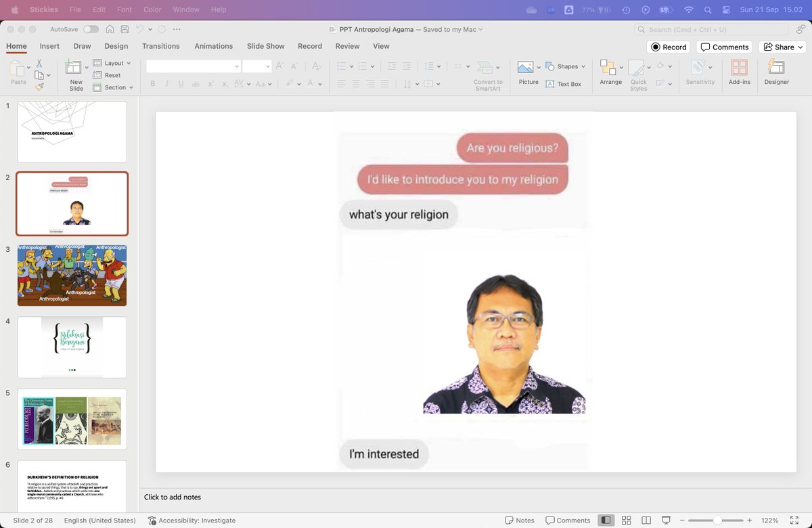Image resolution: width=812 pixels, height=528 pixels.
Task: Toggle Underline formatting
Action: tap(181, 84)
